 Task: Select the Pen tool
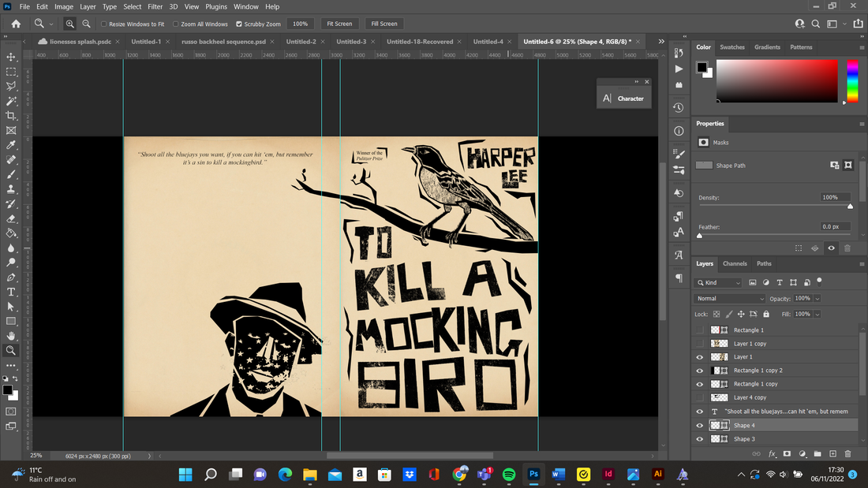click(11, 278)
